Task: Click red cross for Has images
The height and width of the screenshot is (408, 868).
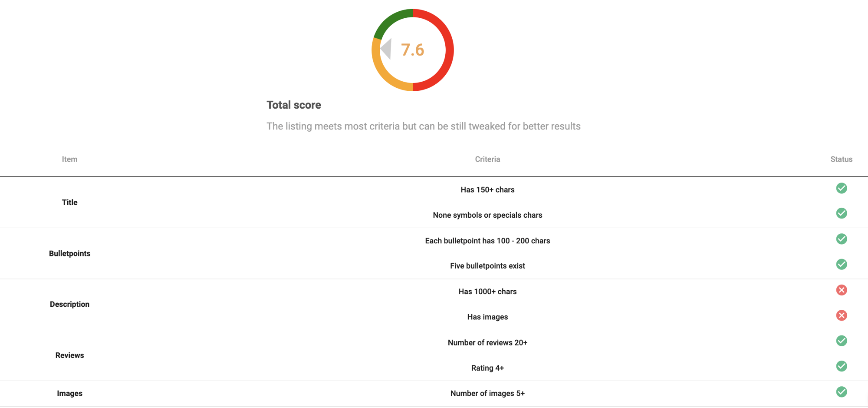Action: pyautogui.click(x=841, y=315)
